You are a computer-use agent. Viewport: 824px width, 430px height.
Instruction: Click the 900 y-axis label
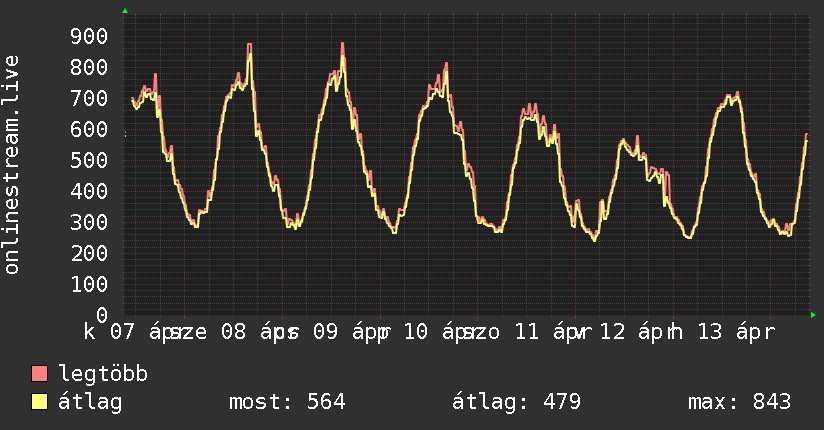89,36
